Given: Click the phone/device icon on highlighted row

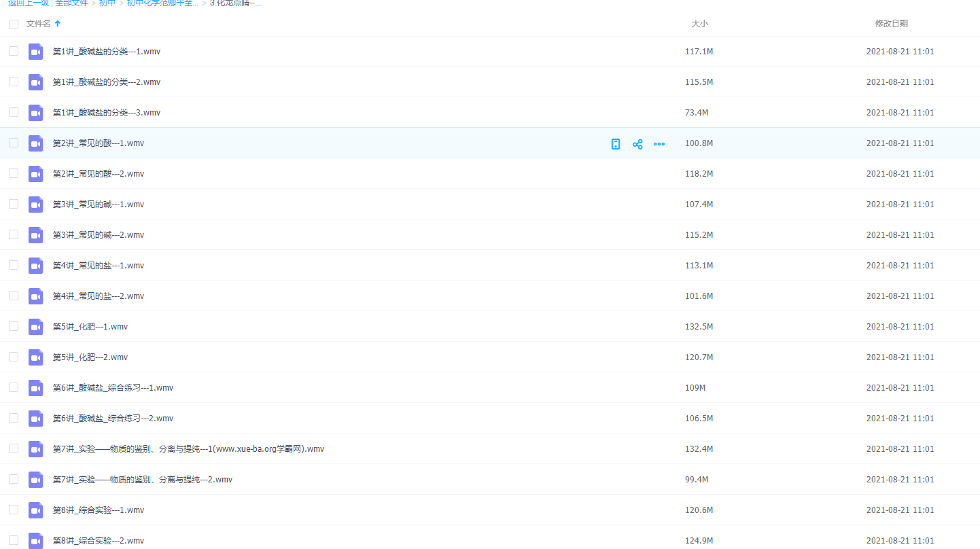Looking at the screenshot, I should coord(616,144).
